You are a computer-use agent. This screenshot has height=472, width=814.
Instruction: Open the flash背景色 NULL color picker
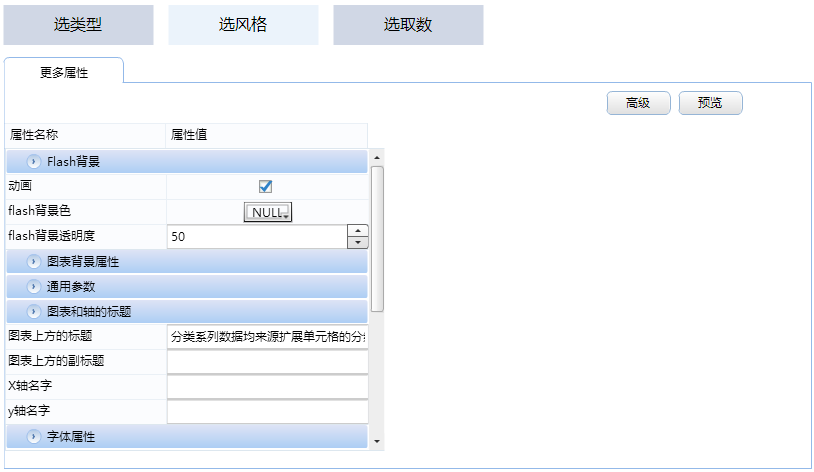(x=268, y=212)
